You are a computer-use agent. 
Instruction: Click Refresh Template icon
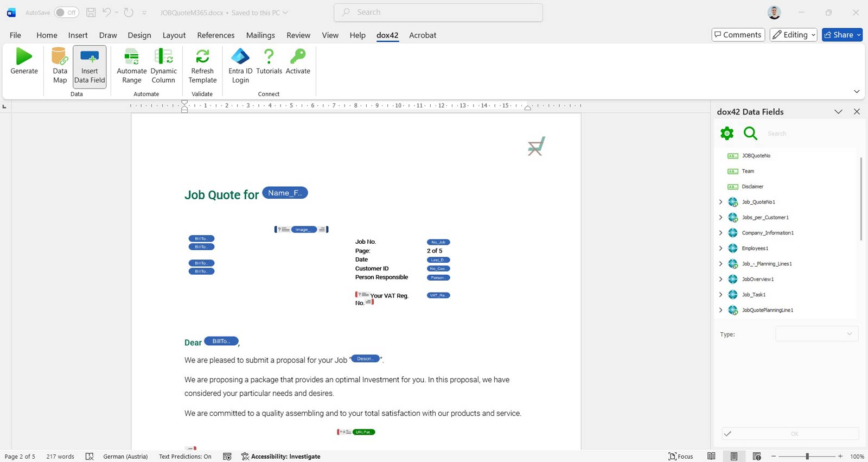tap(202, 56)
